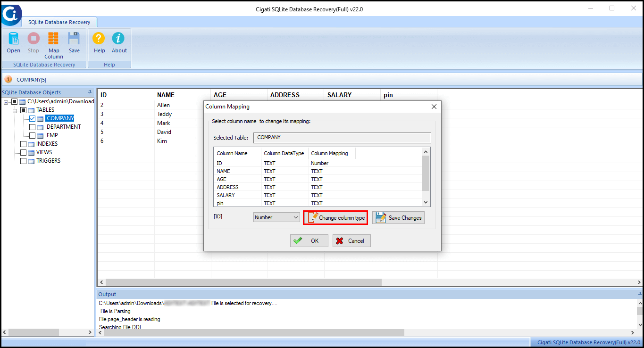Toggle the database root checkbox
Screen dimensions: 644x348
pos(14,101)
